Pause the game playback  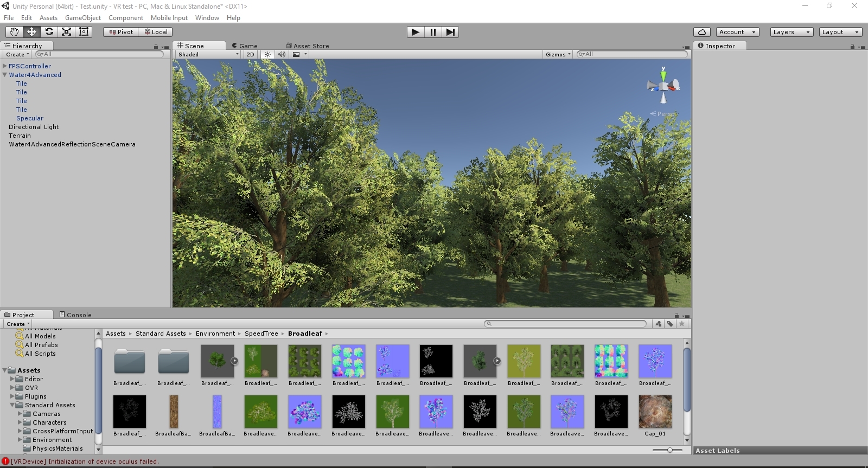click(x=433, y=32)
